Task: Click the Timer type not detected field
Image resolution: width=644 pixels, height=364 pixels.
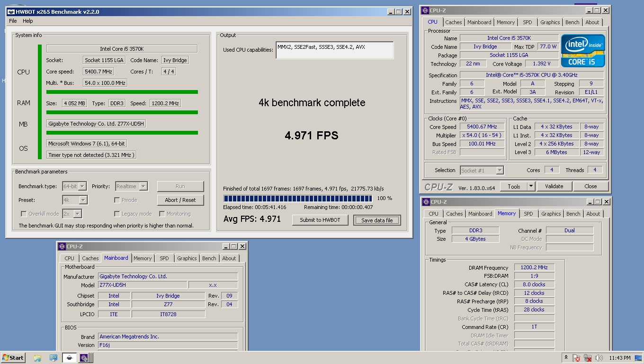Action: (x=91, y=155)
